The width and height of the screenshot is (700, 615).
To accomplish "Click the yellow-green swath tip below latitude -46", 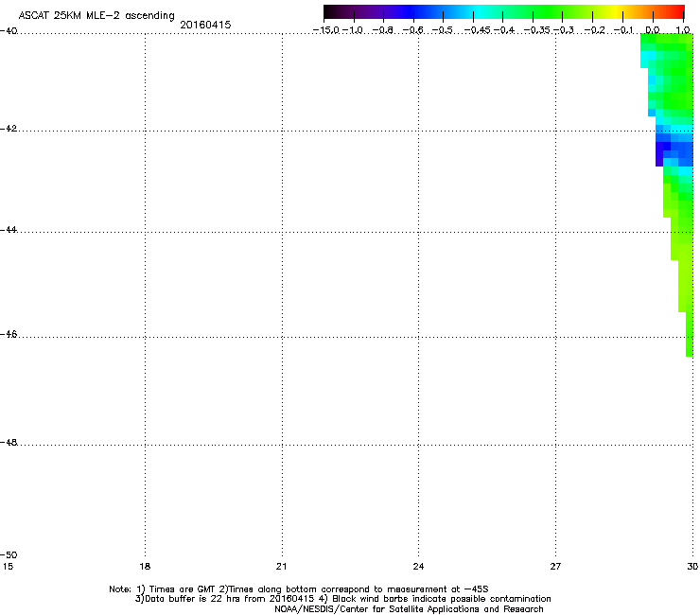I will 690,346.
